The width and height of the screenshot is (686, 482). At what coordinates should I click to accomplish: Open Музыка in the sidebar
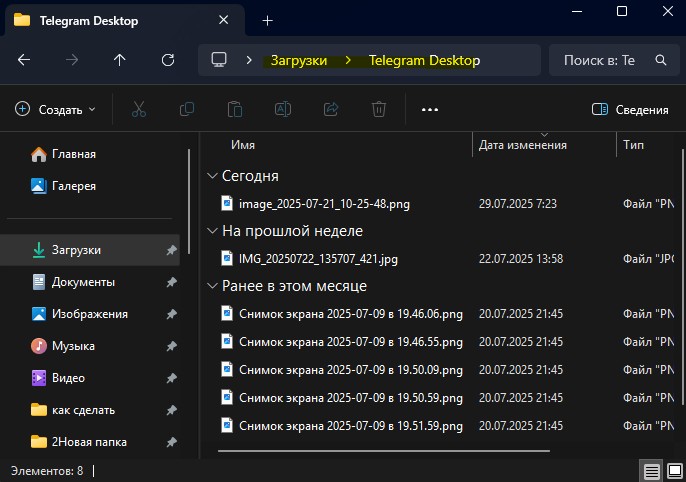(90, 346)
